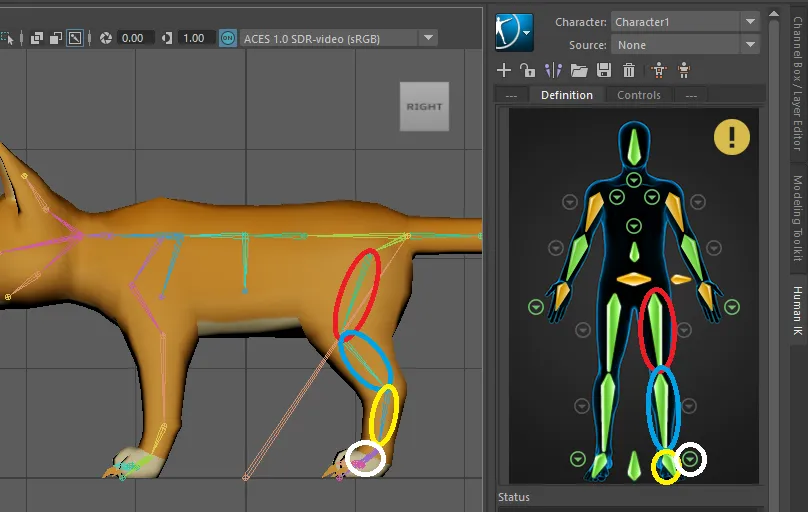Select the Definition tab
Screen dimensions: 808x512
click(x=566, y=95)
